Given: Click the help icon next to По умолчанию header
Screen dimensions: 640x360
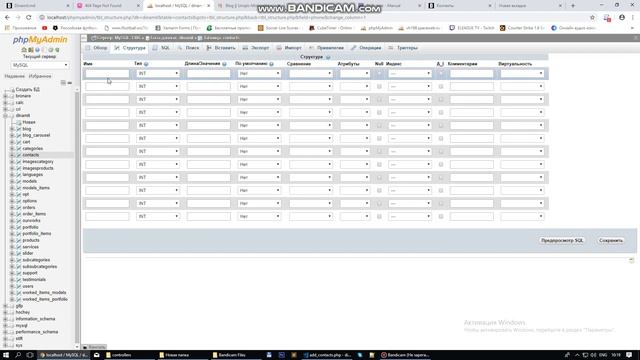Looking at the screenshot, I should point(271,64).
